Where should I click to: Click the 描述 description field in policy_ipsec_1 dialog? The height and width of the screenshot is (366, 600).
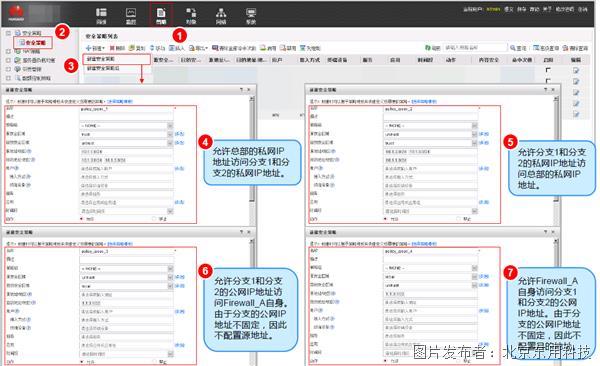[126, 116]
